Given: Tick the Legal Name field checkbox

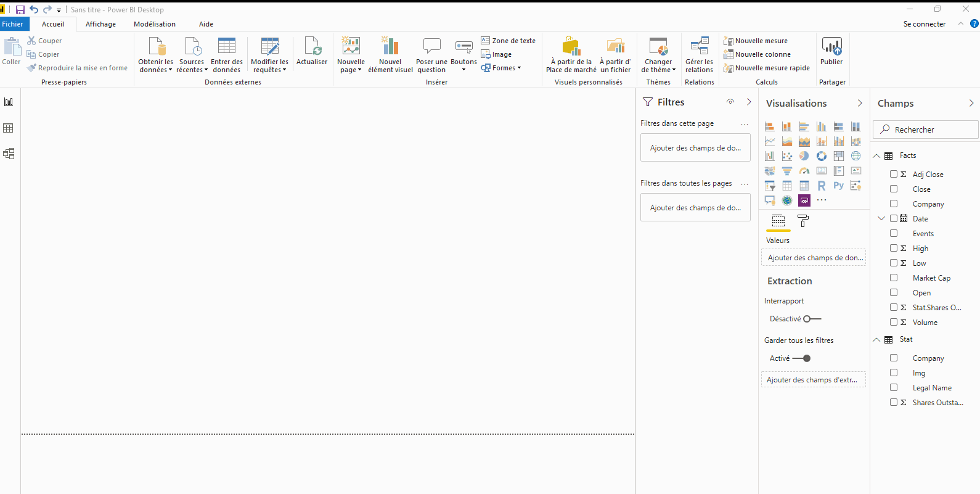Looking at the screenshot, I should [894, 388].
